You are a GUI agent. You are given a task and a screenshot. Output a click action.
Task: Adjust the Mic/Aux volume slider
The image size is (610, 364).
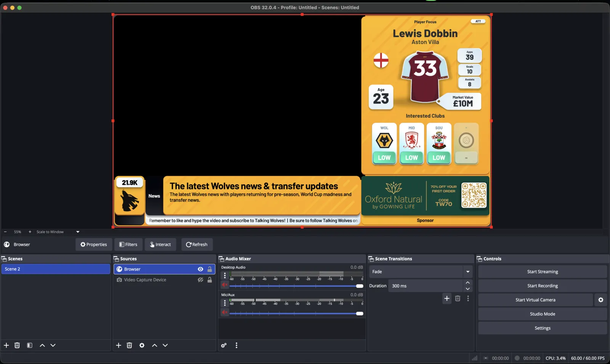click(x=296, y=313)
